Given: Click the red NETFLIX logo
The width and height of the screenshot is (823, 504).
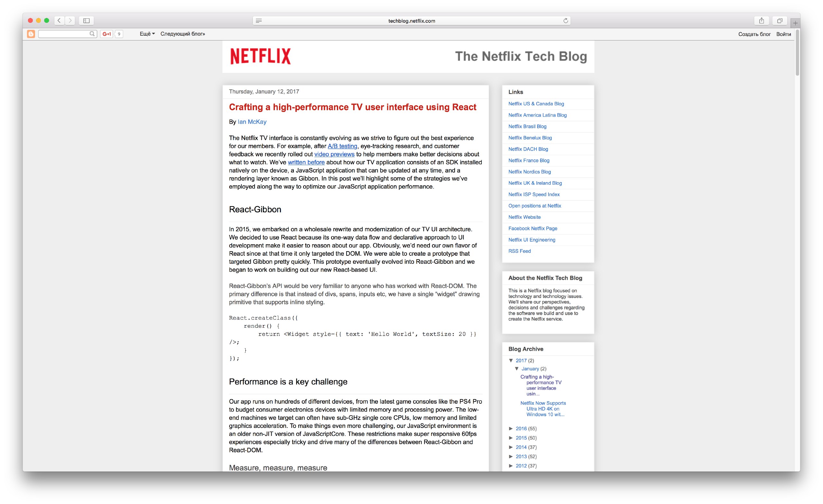Looking at the screenshot, I should 260,56.
